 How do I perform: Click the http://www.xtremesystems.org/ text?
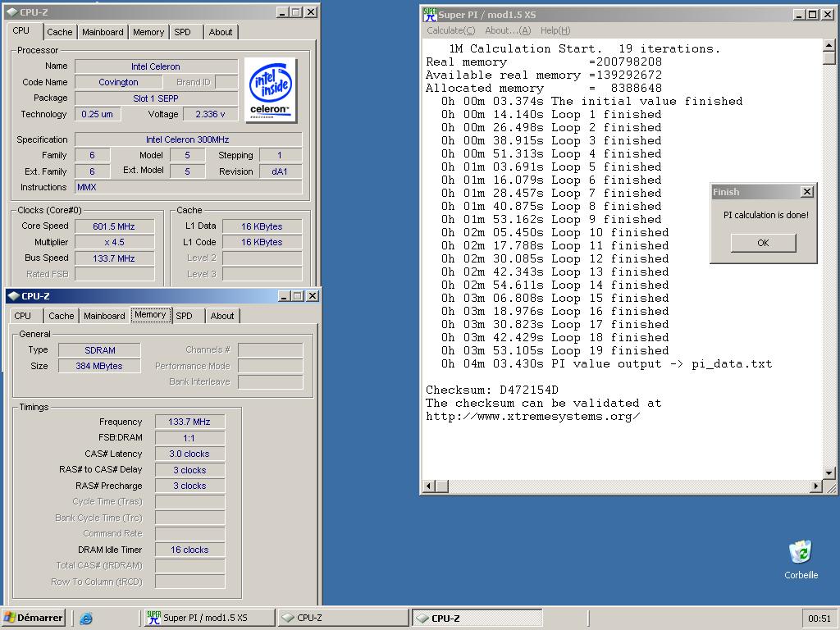click(x=532, y=416)
